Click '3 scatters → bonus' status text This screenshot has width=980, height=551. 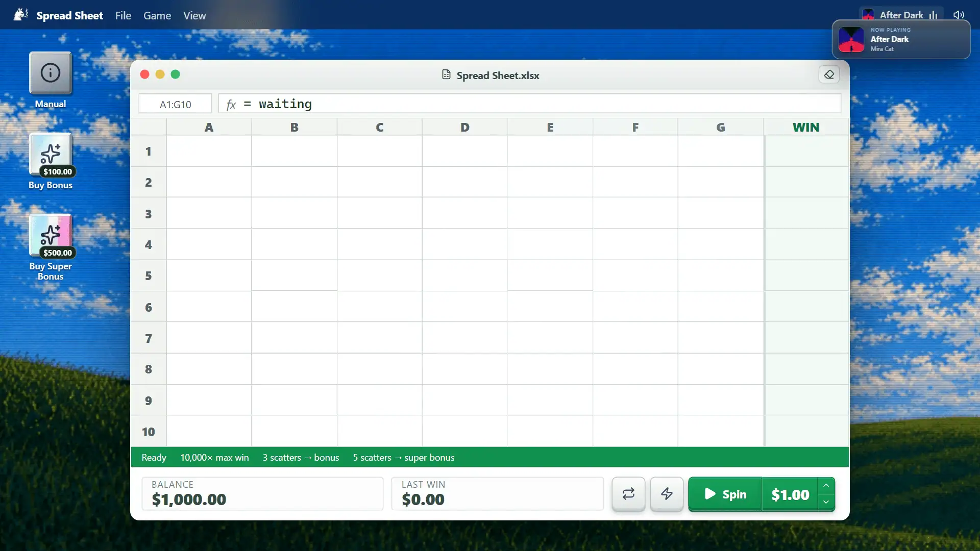pos(301,458)
